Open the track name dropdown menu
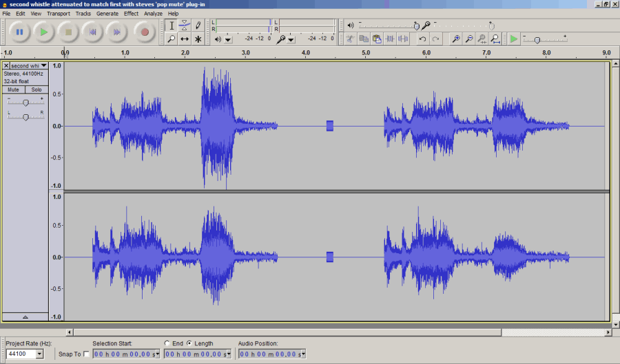This screenshot has height=364, width=620. [43, 65]
